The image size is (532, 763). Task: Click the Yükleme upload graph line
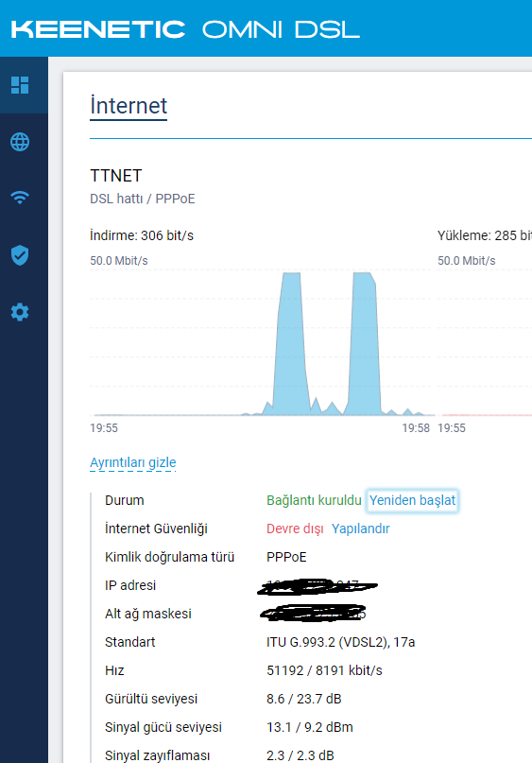487,415
